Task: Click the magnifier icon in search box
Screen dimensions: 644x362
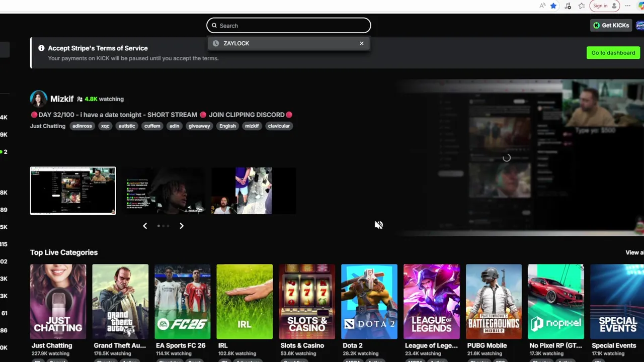Action: click(x=214, y=26)
